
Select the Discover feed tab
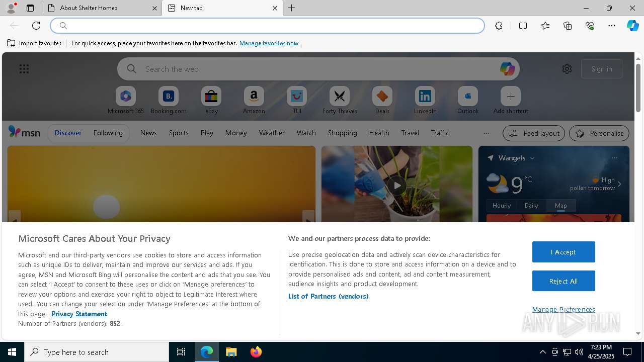pos(68,133)
